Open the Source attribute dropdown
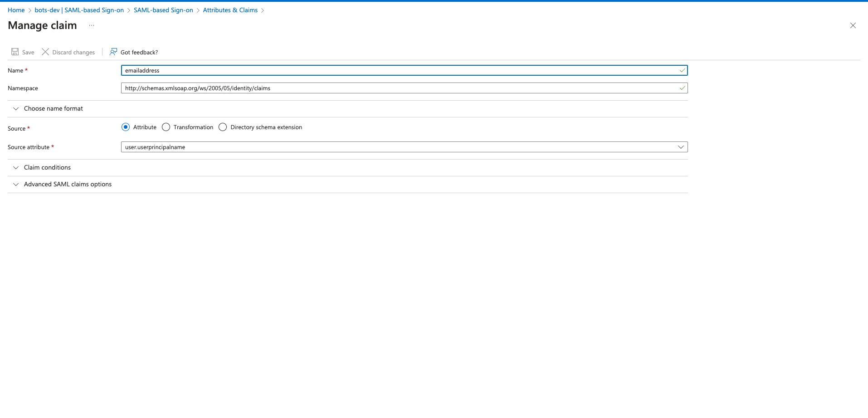This screenshot has height=418, width=868. click(404, 147)
